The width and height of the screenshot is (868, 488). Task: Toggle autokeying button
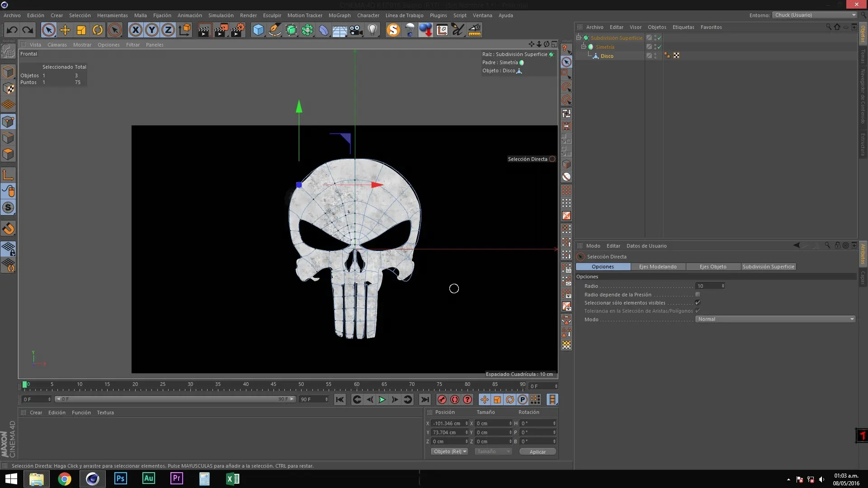click(x=455, y=399)
